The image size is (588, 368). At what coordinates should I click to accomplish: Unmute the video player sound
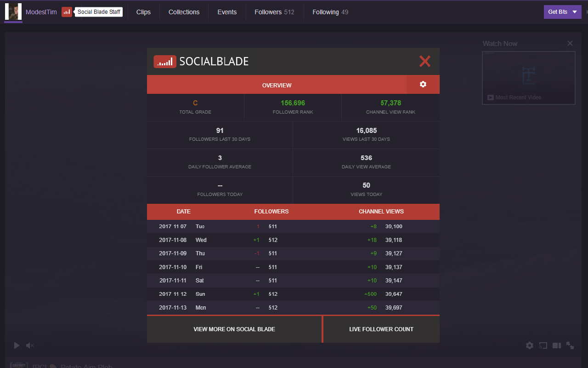[30, 345]
